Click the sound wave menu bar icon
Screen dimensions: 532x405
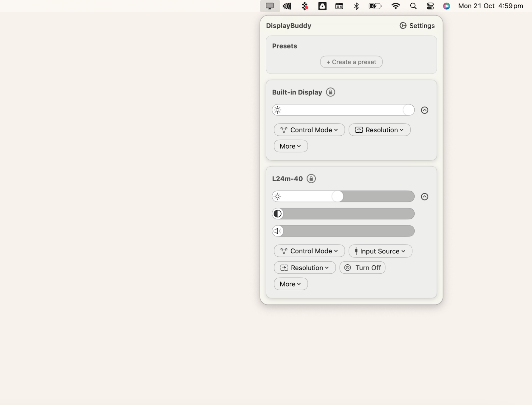[287, 6]
